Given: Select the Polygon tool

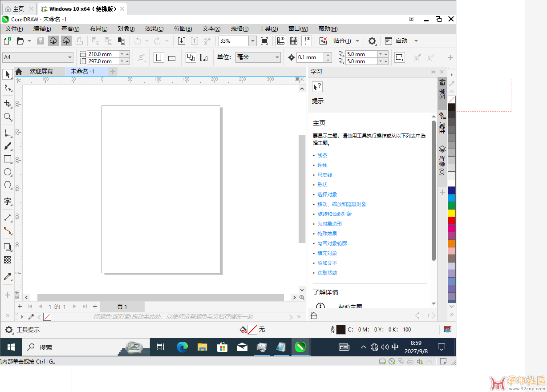Looking at the screenshot, I should (x=8, y=185).
